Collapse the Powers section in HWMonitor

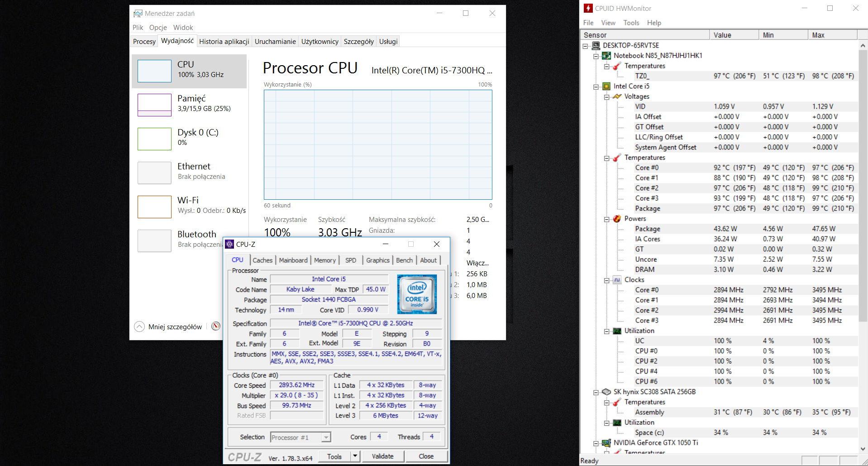606,219
